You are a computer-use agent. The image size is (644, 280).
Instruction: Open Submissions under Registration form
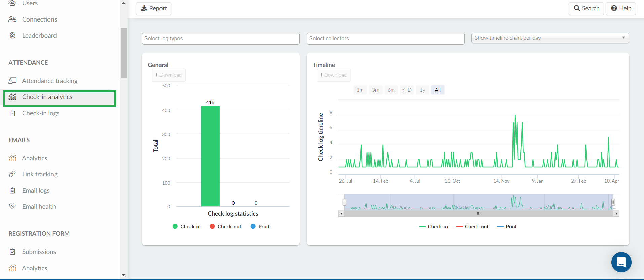point(39,252)
